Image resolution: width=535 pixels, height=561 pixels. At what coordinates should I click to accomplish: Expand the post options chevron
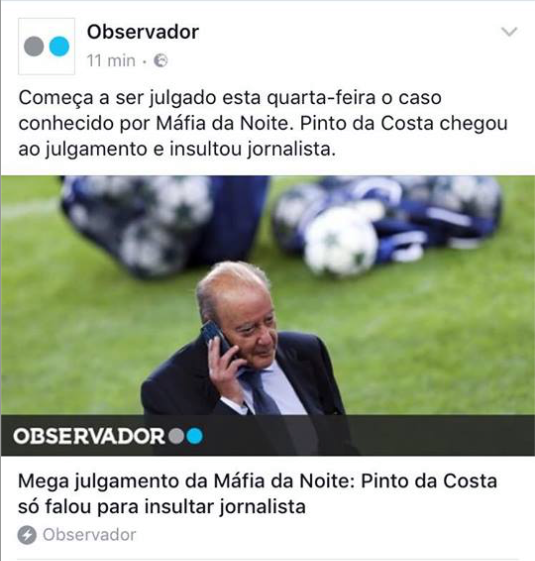[x=509, y=32]
